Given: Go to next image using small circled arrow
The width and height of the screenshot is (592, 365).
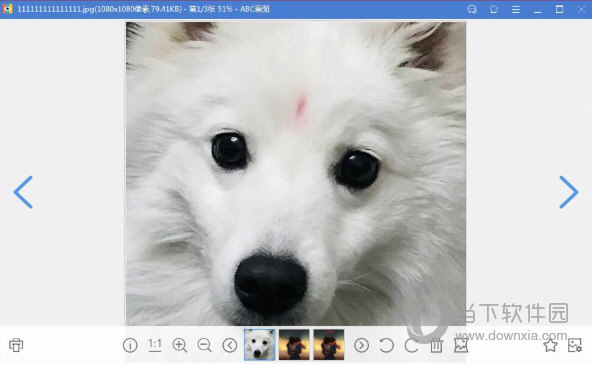Looking at the screenshot, I should coord(361,345).
